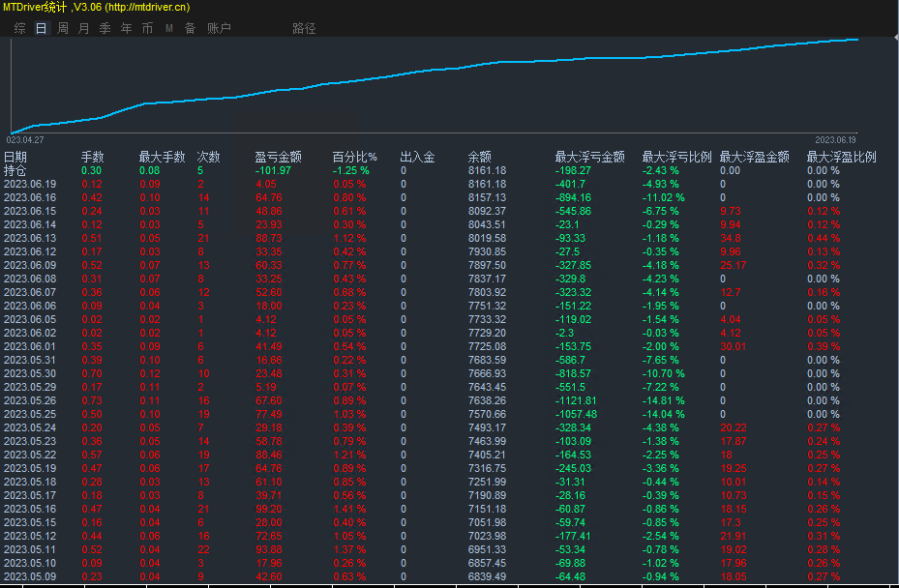Select the 持仓 holdings row label

click(15, 171)
